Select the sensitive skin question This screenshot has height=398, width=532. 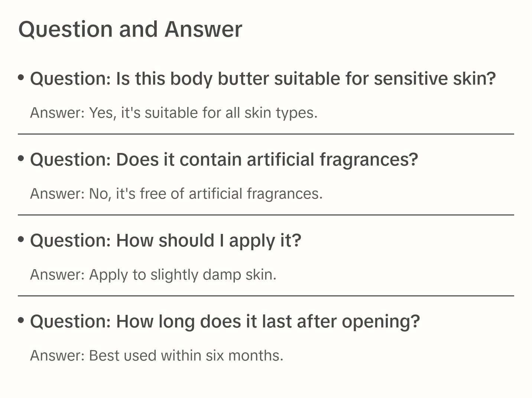pyautogui.click(x=263, y=79)
